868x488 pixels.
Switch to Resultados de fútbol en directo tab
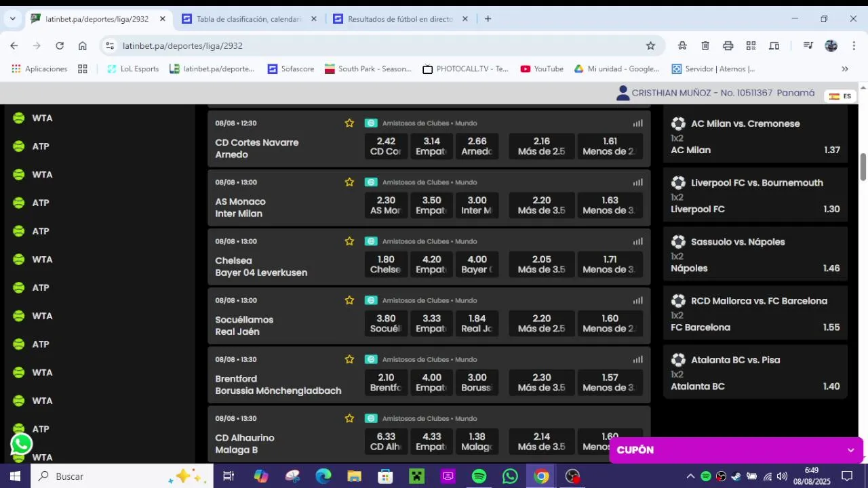point(399,19)
